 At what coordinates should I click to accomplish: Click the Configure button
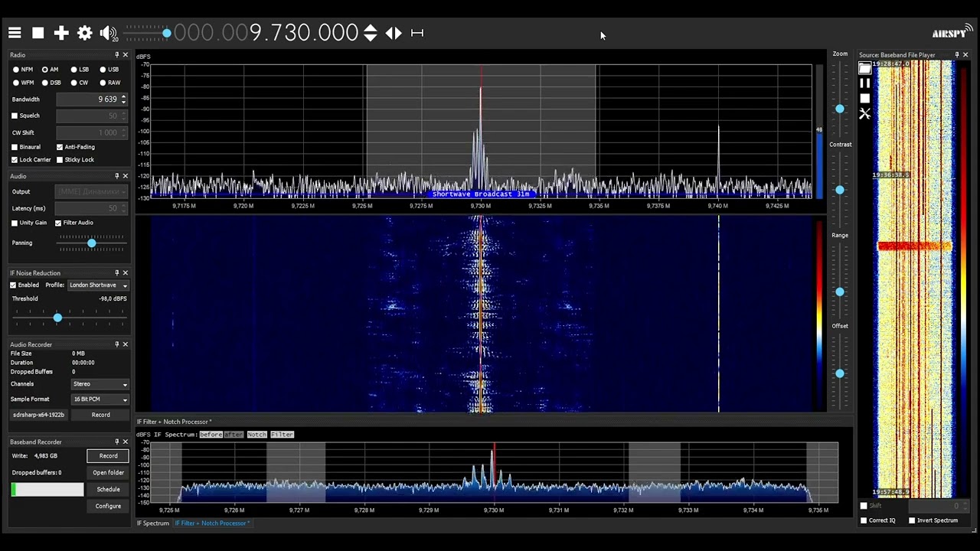(x=108, y=507)
